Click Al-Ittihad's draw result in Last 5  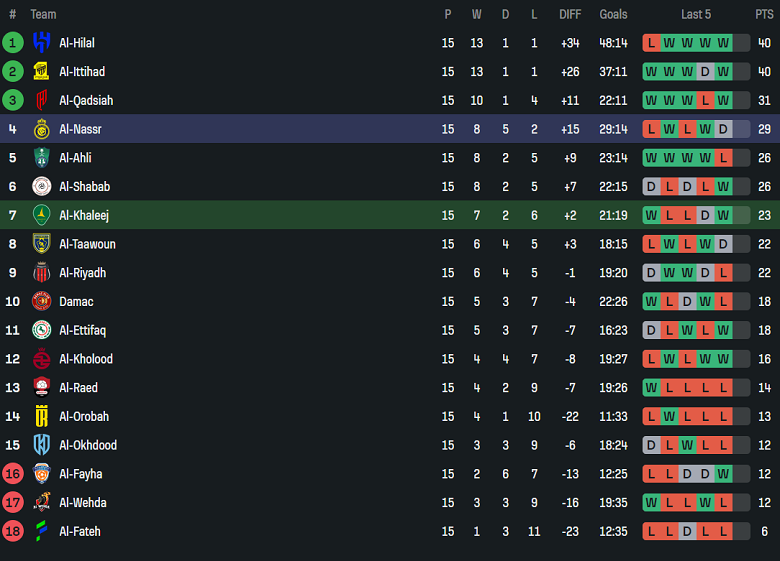pos(705,72)
